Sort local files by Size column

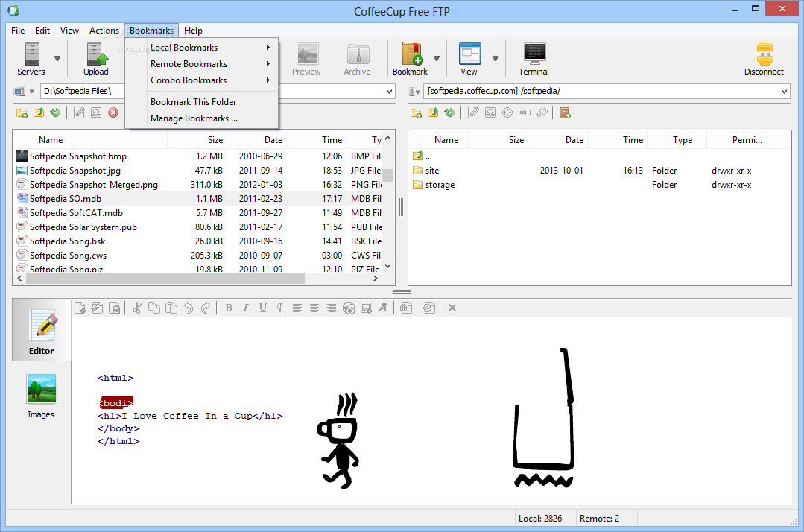click(197, 140)
